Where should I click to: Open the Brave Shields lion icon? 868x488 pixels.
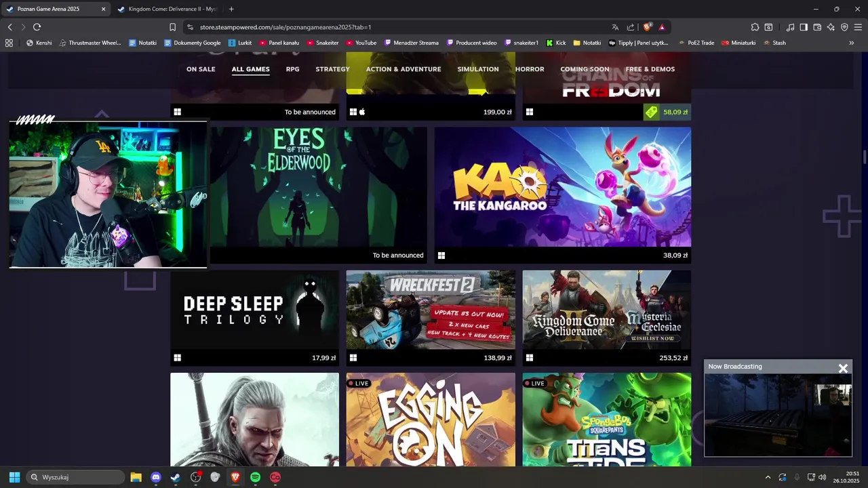tap(648, 27)
